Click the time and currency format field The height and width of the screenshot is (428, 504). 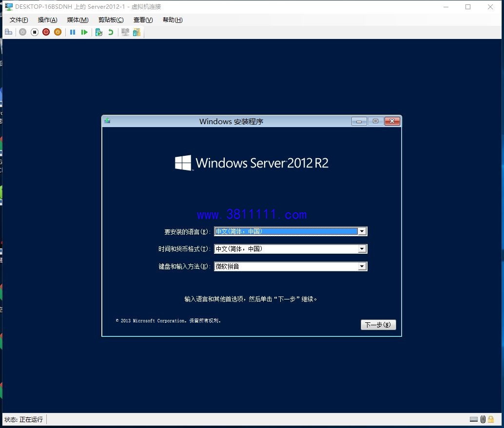click(291, 249)
